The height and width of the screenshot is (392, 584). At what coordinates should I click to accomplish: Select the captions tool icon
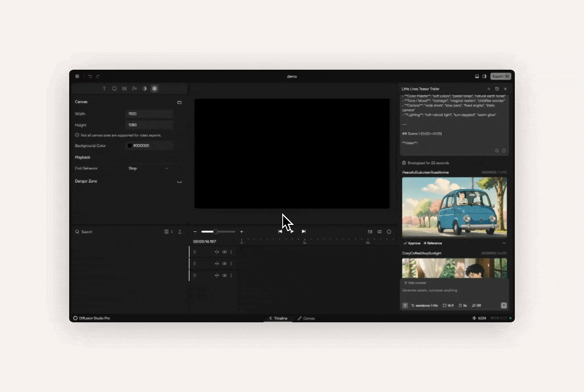[x=124, y=89]
